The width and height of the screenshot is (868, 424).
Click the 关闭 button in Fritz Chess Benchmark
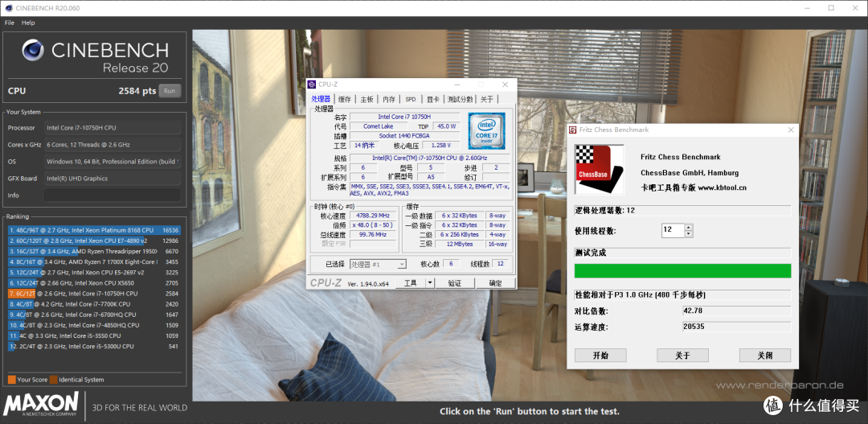pos(765,356)
